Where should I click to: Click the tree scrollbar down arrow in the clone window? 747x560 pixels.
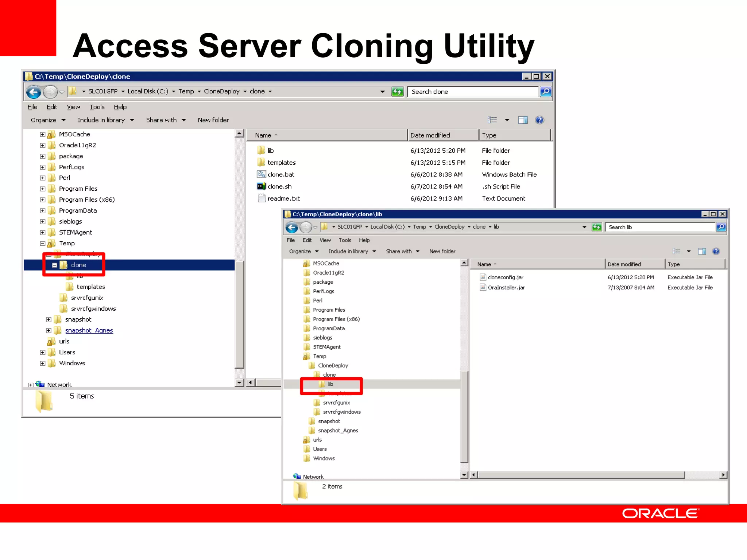pos(239,382)
